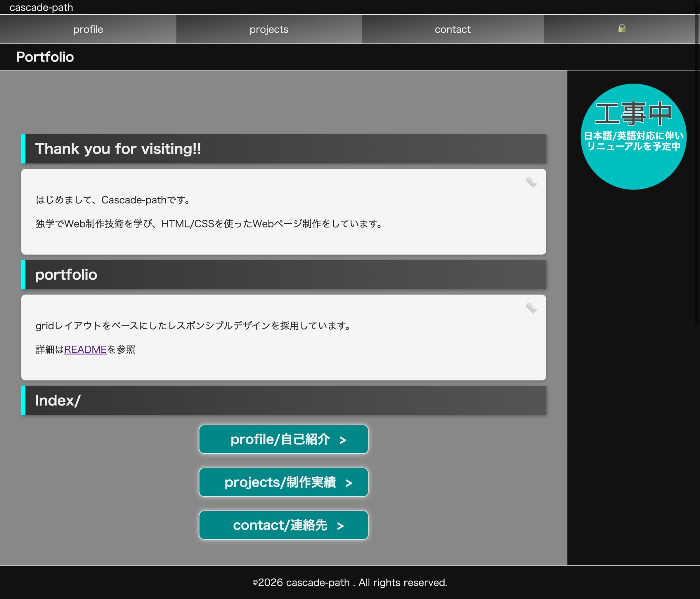Image resolution: width=700 pixels, height=599 pixels.
Task: Go to projects/制作実績 button
Action: coord(283,482)
